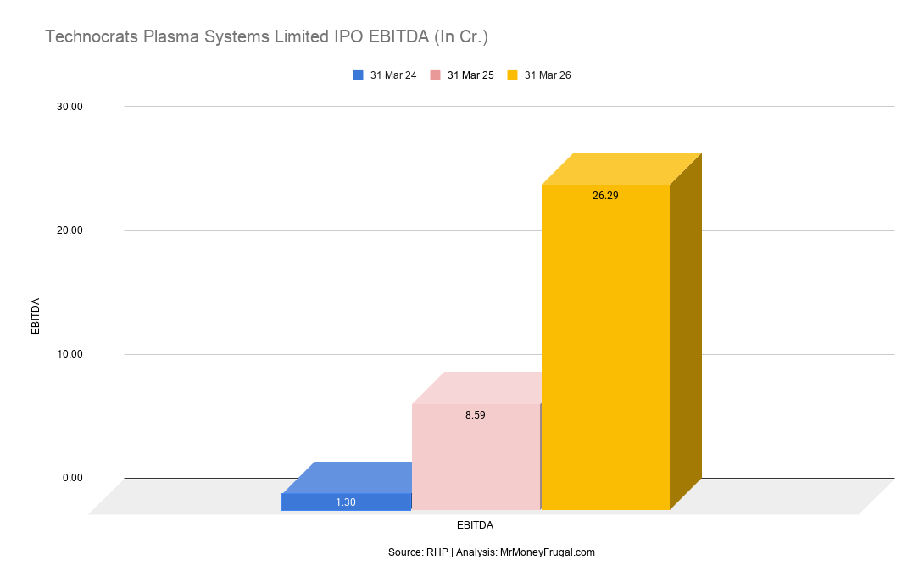
Task: Click the y-axis value '0.00'
Action: [73, 478]
